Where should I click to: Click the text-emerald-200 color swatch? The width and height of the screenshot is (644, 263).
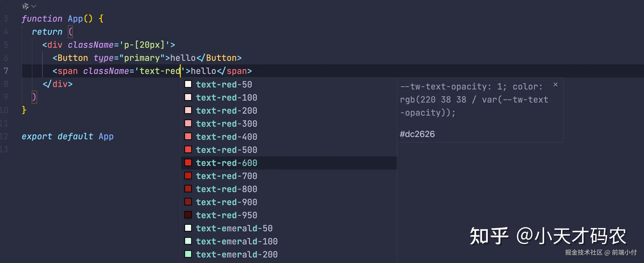(x=188, y=254)
